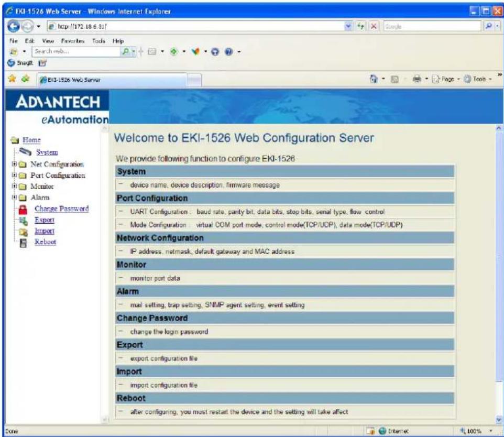The width and height of the screenshot is (504, 437).
Task: Open the Export link in the sidebar
Action: (45, 220)
